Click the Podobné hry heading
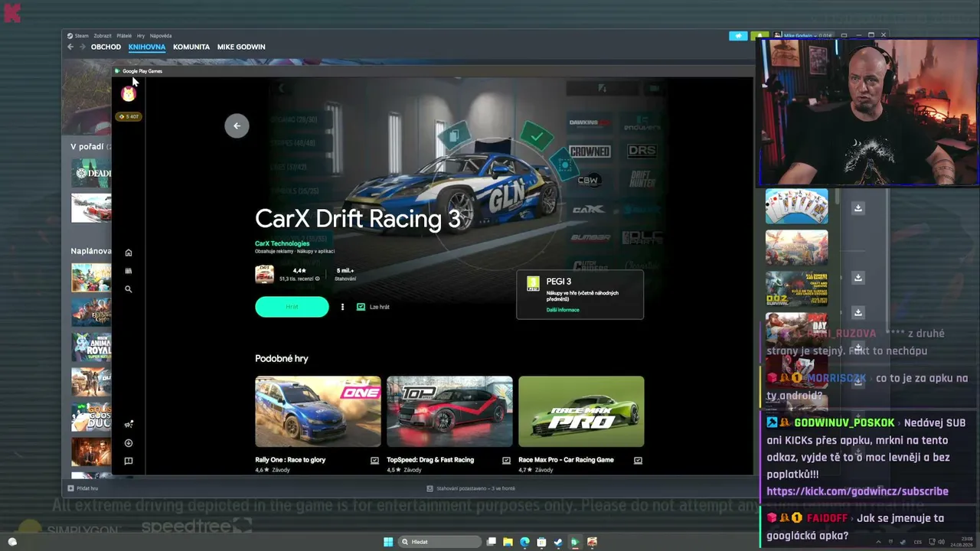This screenshot has height=551, width=980. [282, 358]
